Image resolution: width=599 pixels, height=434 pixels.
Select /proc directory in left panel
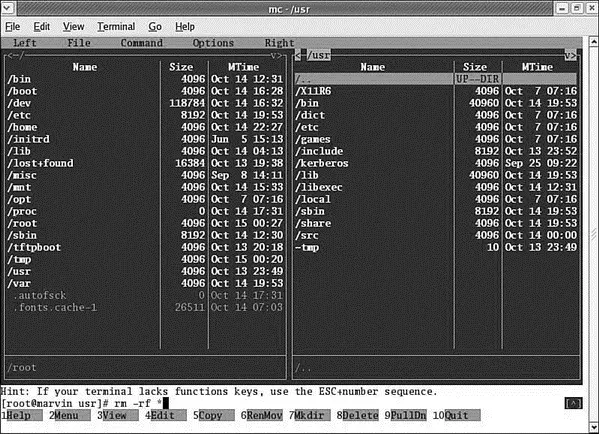(x=145, y=211)
